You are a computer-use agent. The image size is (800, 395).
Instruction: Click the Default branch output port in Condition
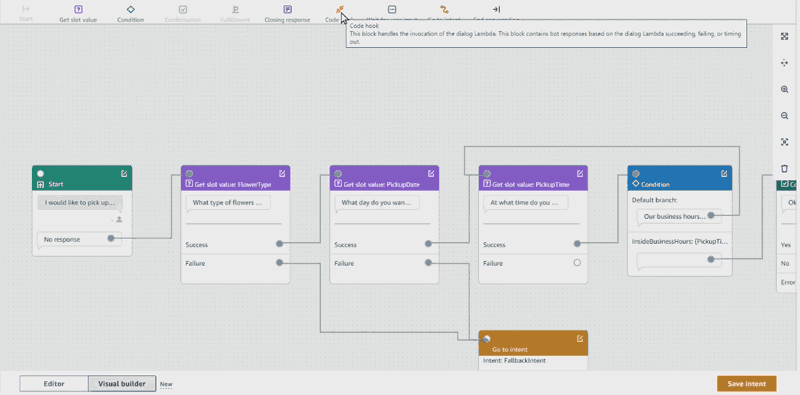click(711, 216)
